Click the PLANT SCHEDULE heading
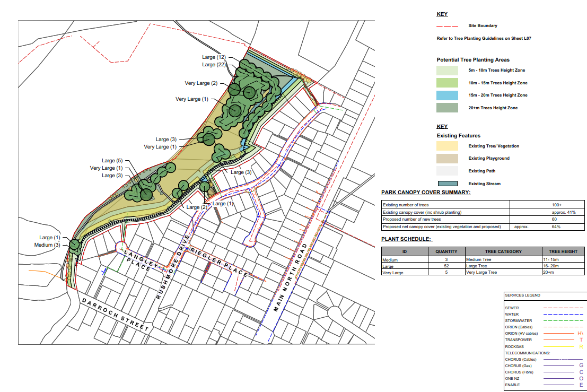587x392 pixels. coord(406,239)
